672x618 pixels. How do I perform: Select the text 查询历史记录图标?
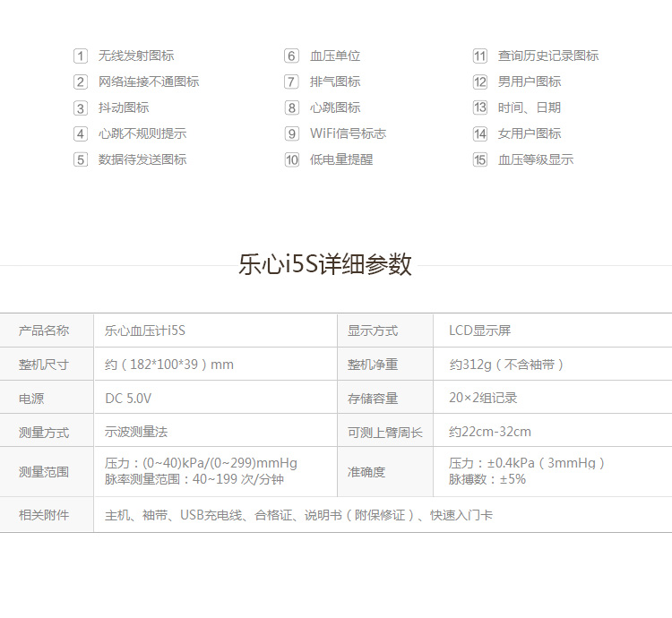pyautogui.click(x=548, y=56)
